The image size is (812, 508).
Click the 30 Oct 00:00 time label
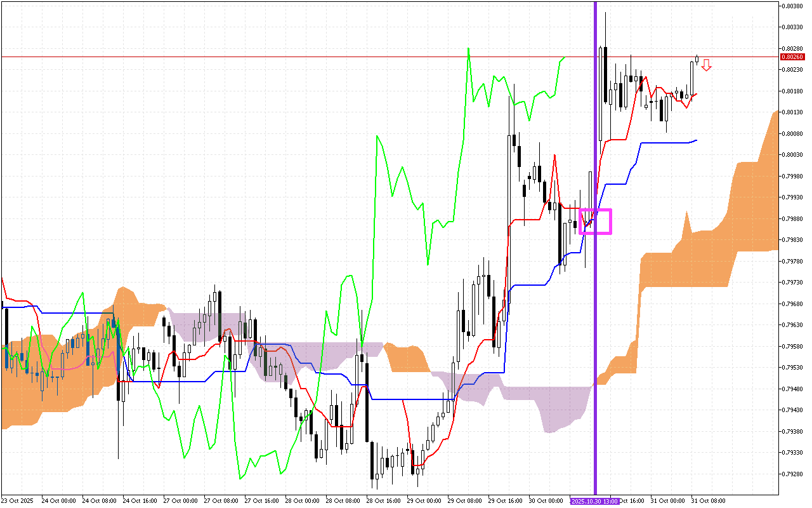click(544, 501)
